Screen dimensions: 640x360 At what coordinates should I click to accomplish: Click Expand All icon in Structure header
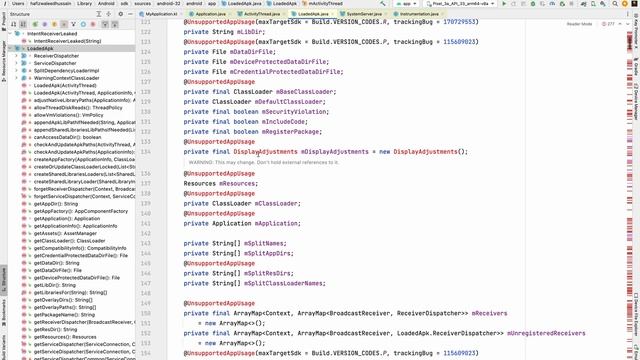coord(99,14)
